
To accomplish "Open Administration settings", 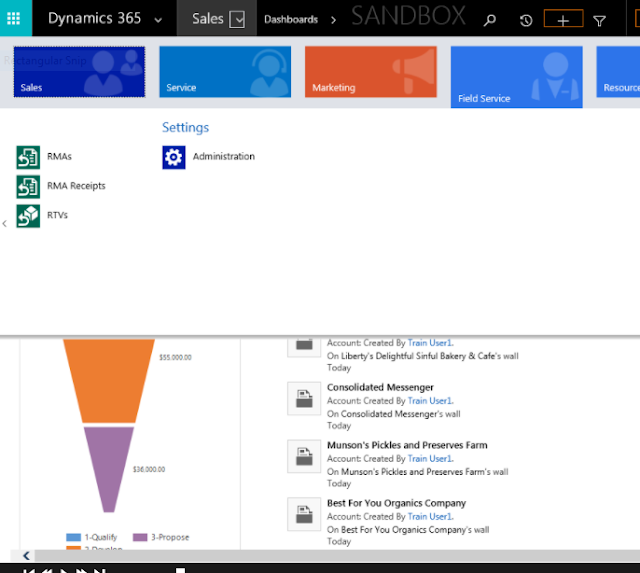I will coord(224,157).
